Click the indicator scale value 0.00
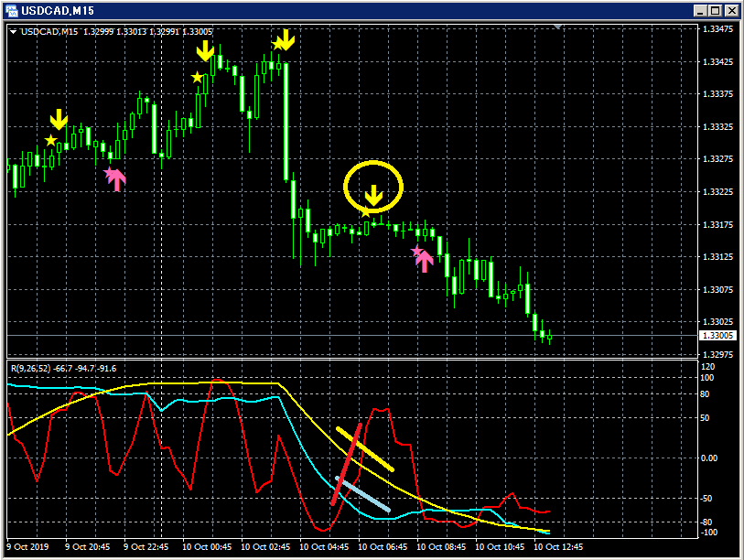This screenshot has height=560, width=744. pos(709,458)
